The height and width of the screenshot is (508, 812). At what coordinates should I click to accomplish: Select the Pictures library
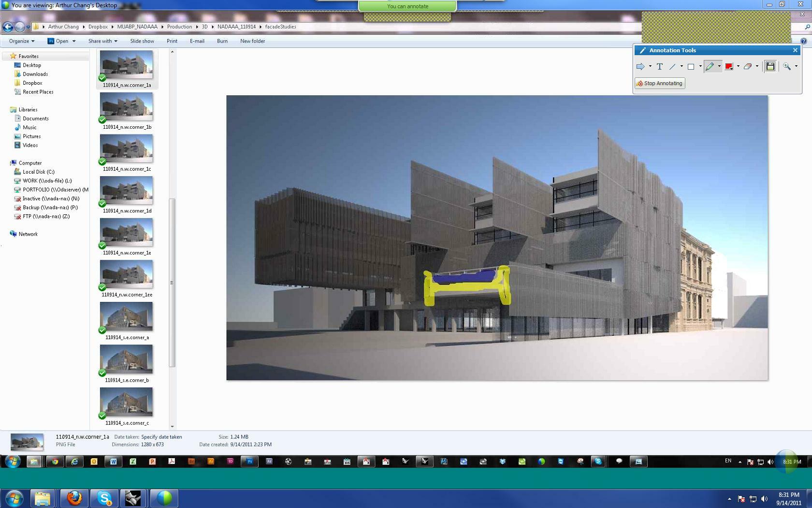[x=31, y=136]
